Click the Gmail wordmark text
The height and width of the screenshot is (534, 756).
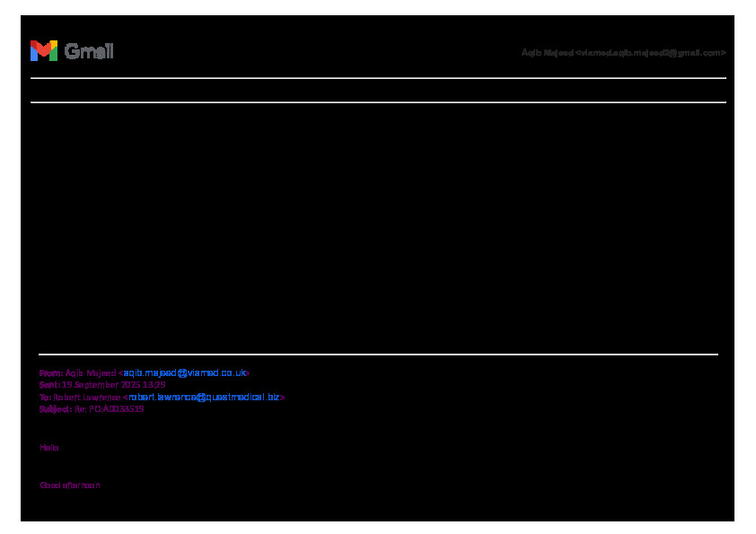coord(89,51)
